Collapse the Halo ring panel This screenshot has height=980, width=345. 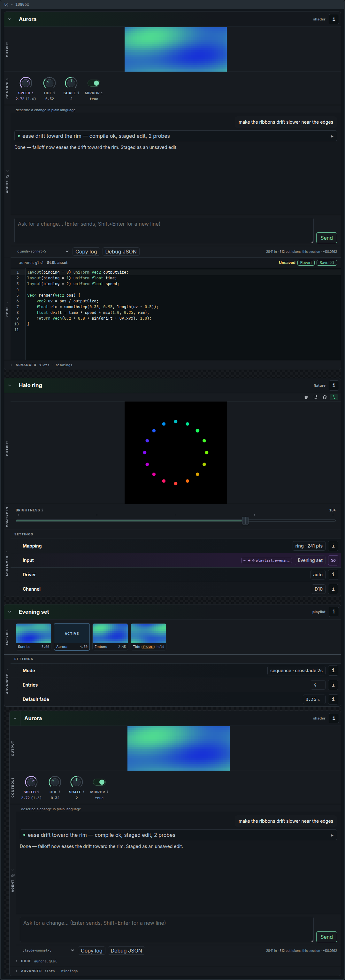click(10, 385)
